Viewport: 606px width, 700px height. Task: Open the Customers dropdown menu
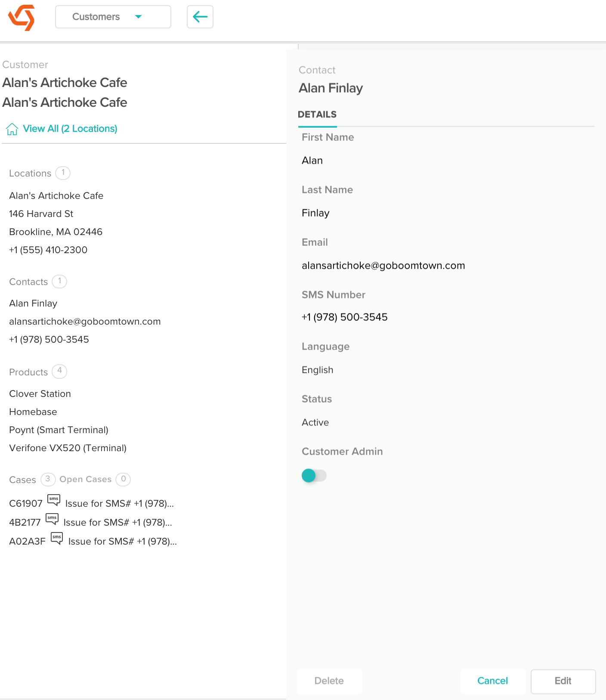(113, 17)
